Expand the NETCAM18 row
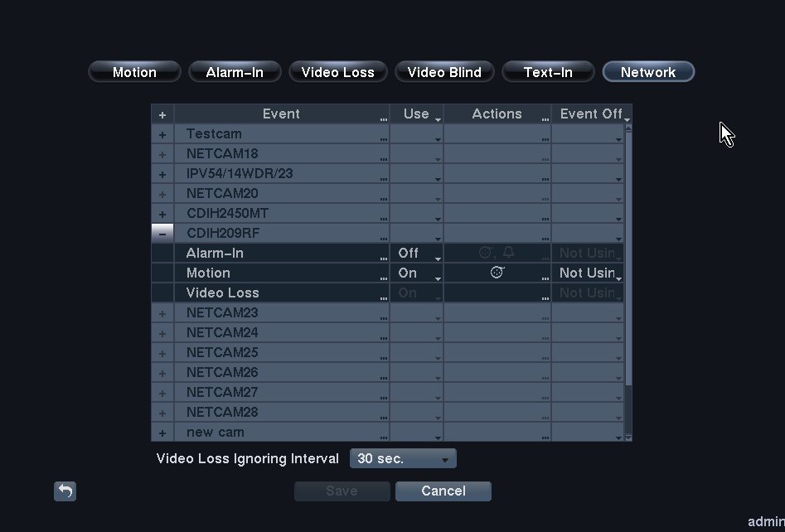This screenshot has height=532, width=785. pyautogui.click(x=162, y=155)
